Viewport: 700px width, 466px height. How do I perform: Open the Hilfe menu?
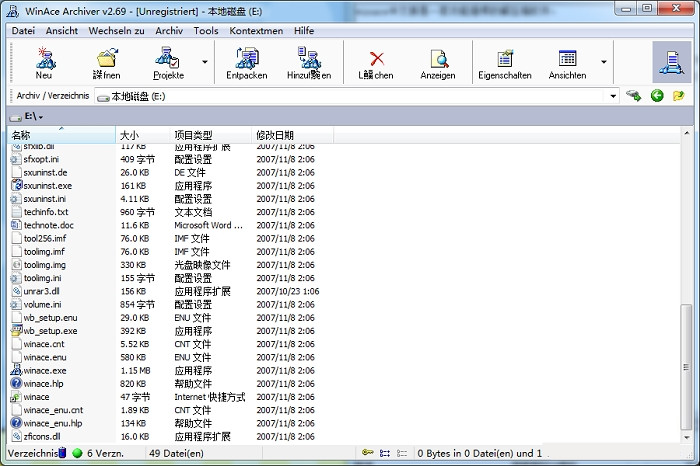304,31
